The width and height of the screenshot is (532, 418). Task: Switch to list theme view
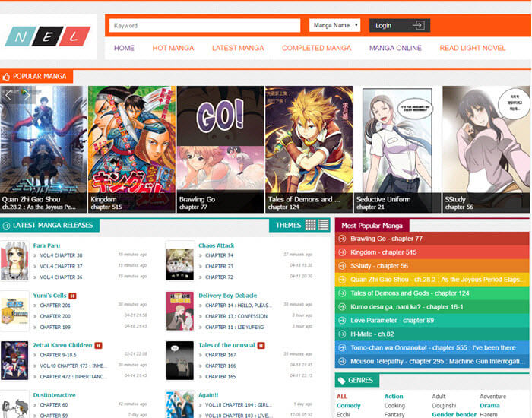pos(323,225)
